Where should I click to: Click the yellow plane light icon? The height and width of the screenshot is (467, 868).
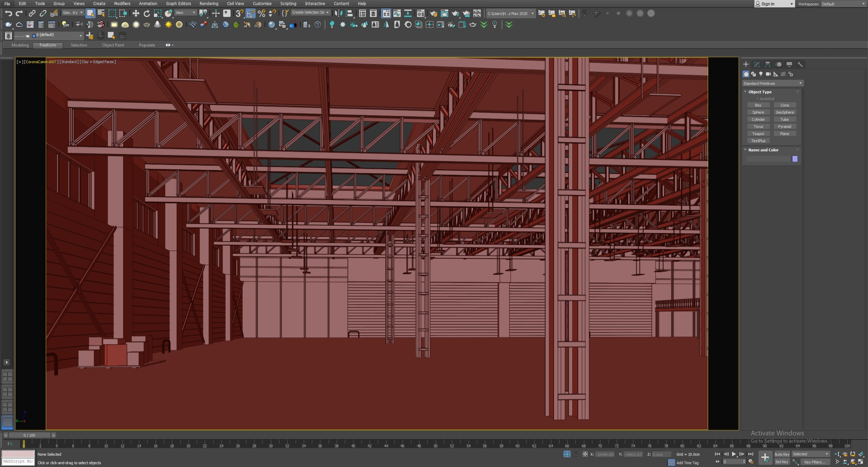tap(114, 25)
